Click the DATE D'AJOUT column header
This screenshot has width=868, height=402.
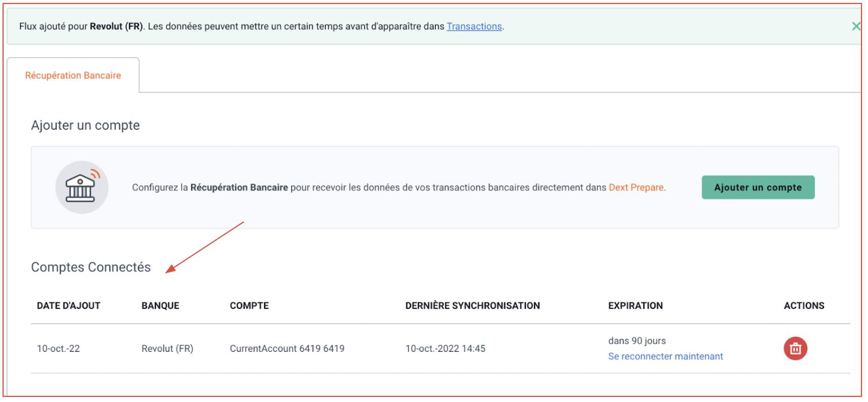(69, 306)
